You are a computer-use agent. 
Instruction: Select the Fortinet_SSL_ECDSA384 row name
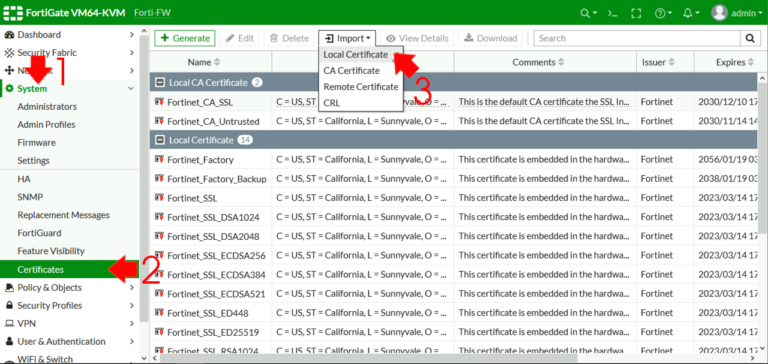tap(216, 275)
